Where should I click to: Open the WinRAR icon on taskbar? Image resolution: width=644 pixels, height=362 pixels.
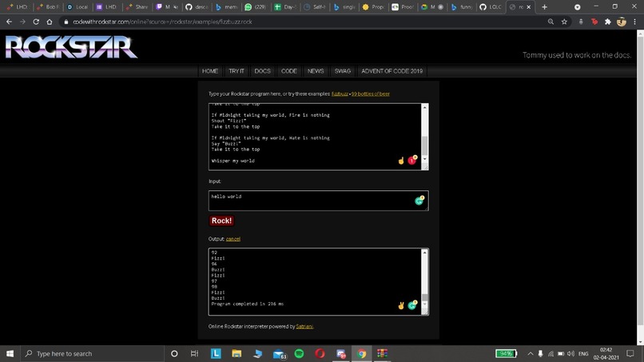[x=383, y=353]
